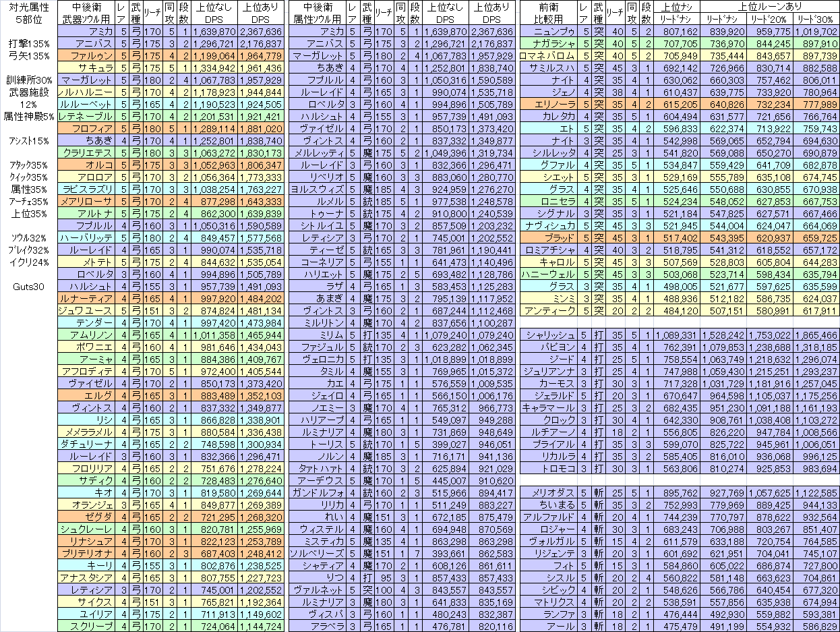Click the ミルリトン cell
840x632 pixels.
[318, 323]
